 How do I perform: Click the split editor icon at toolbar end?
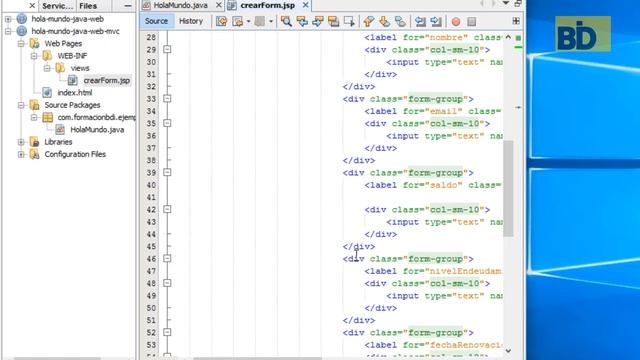[x=516, y=21]
